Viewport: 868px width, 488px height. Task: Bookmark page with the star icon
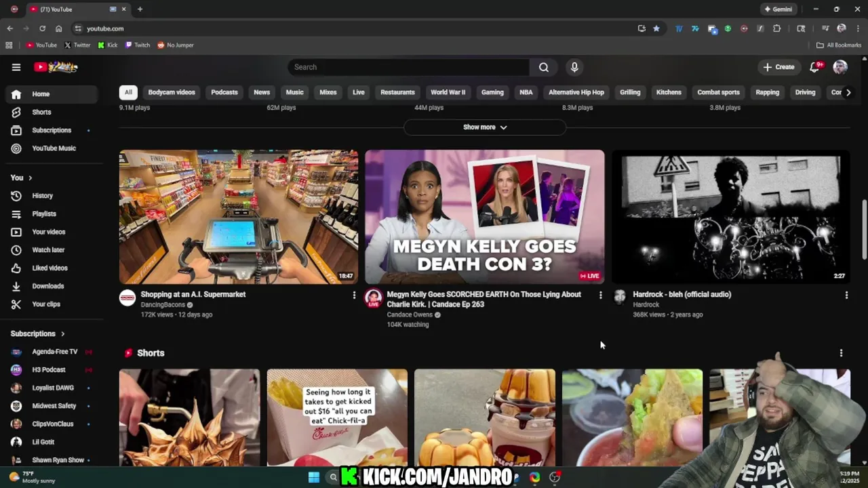coord(656,28)
